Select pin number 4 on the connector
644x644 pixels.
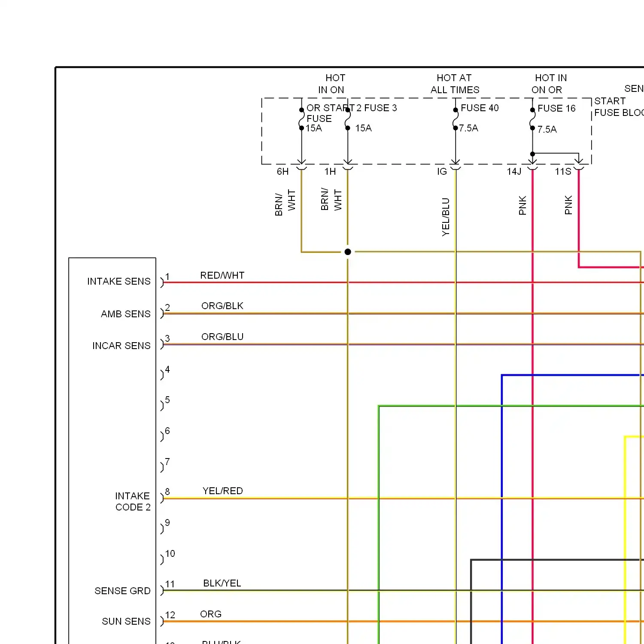click(x=167, y=369)
